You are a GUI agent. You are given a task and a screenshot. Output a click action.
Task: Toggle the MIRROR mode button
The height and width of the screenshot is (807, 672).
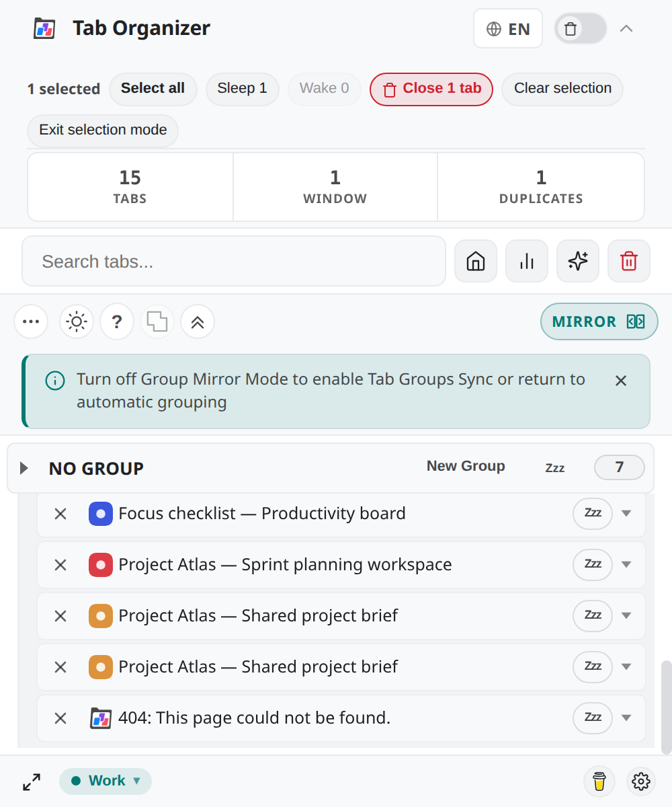point(599,321)
